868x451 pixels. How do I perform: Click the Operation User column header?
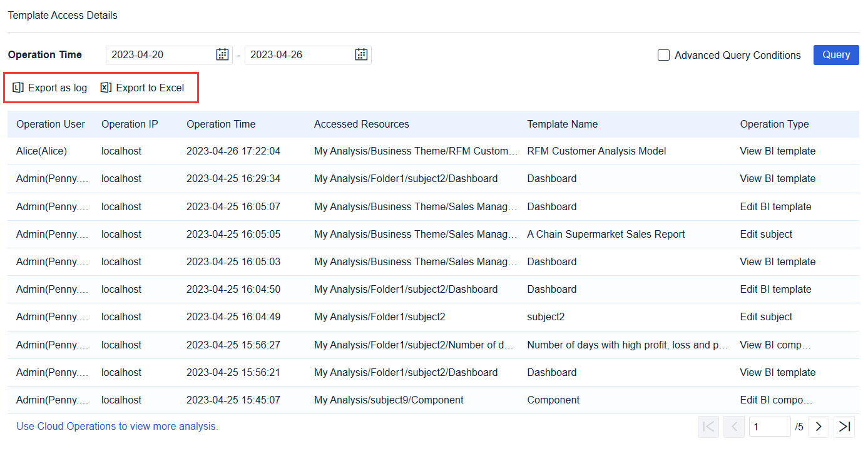pos(51,124)
